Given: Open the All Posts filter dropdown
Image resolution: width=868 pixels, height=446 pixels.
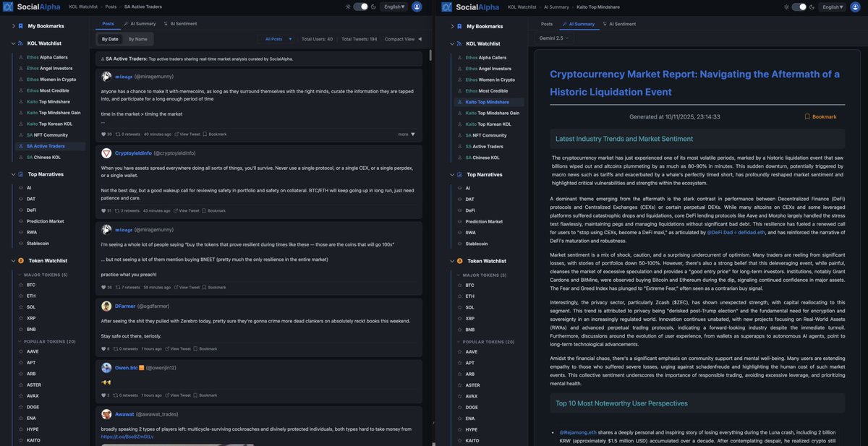Looking at the screenshot, I should click(278, 39).
